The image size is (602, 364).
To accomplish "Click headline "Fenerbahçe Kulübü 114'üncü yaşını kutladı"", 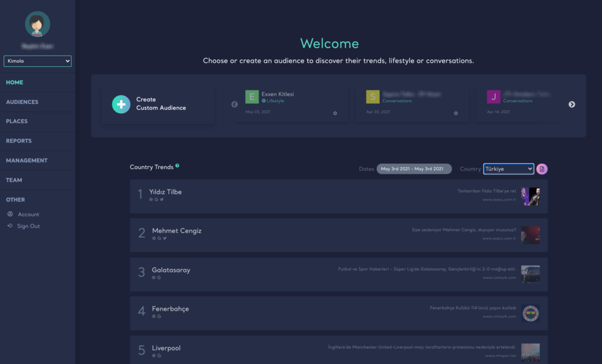I will [473, 308].
